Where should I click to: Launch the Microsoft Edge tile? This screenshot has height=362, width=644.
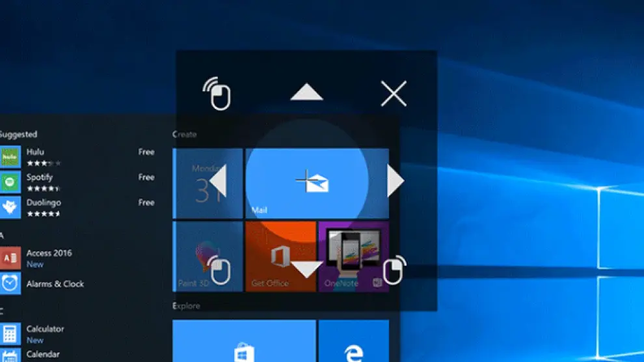pos(353,342)
